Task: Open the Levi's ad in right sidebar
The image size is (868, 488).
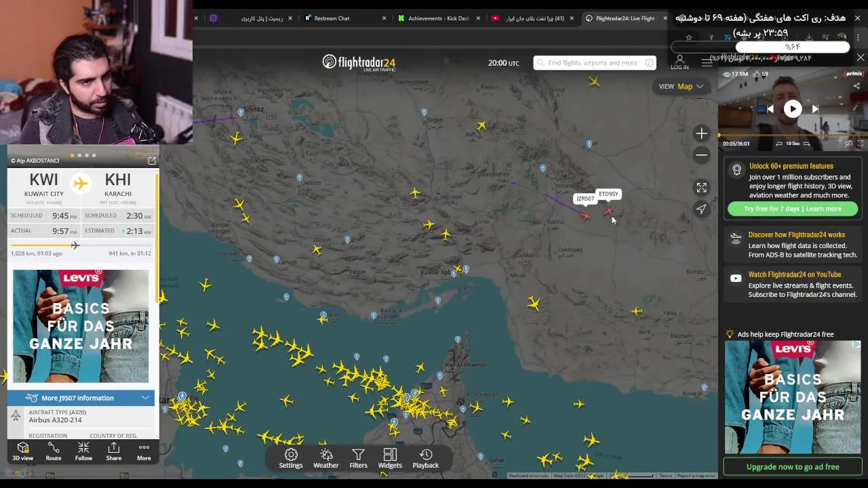Action: point(793,397)
